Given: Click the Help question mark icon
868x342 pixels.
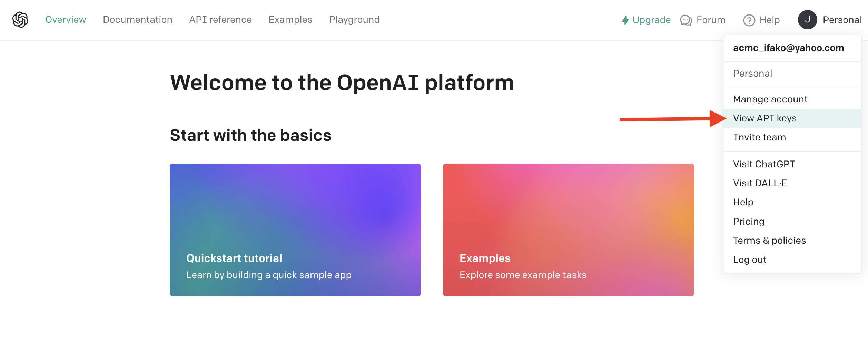Looking at the screenshot, I should [749, 20].
